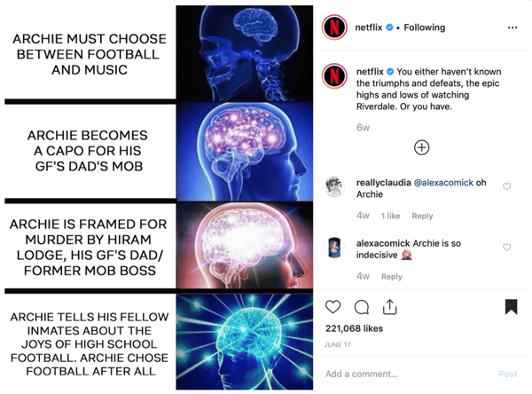Click the Add a comment field
Viewport: 532px width, 394px height.
[407, 374]
